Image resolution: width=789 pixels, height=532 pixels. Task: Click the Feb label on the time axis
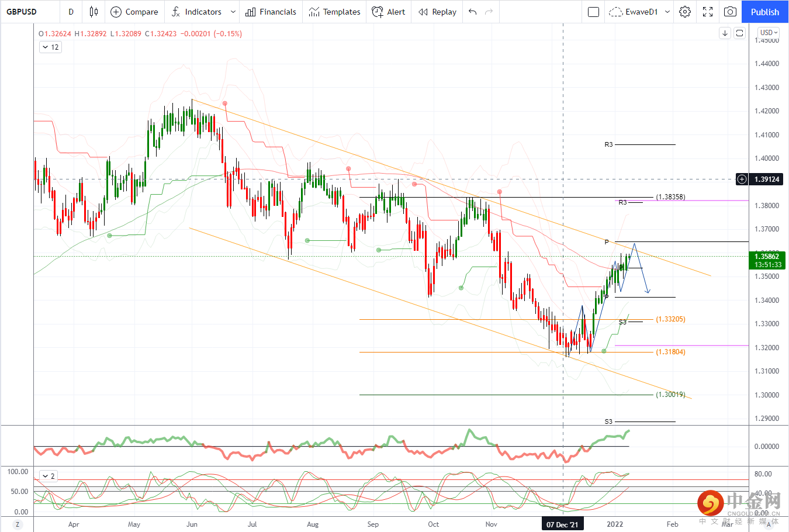point(673,524)
